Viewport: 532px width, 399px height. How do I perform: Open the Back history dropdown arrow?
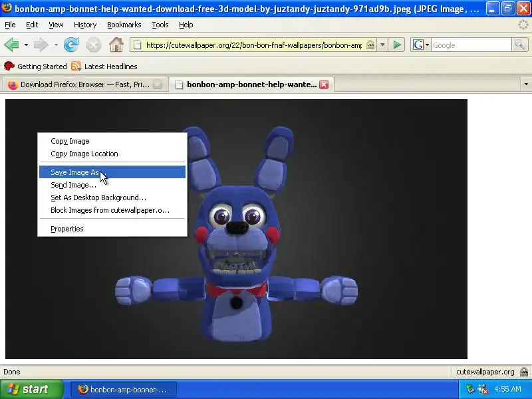pyautogui.click(x=26, y=45)
